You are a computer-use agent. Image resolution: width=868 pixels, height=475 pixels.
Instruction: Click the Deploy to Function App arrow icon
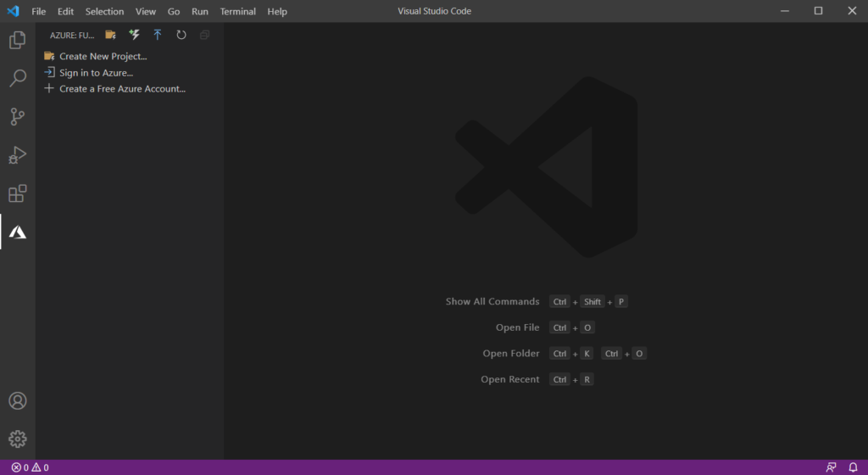[x=157, y=35]
